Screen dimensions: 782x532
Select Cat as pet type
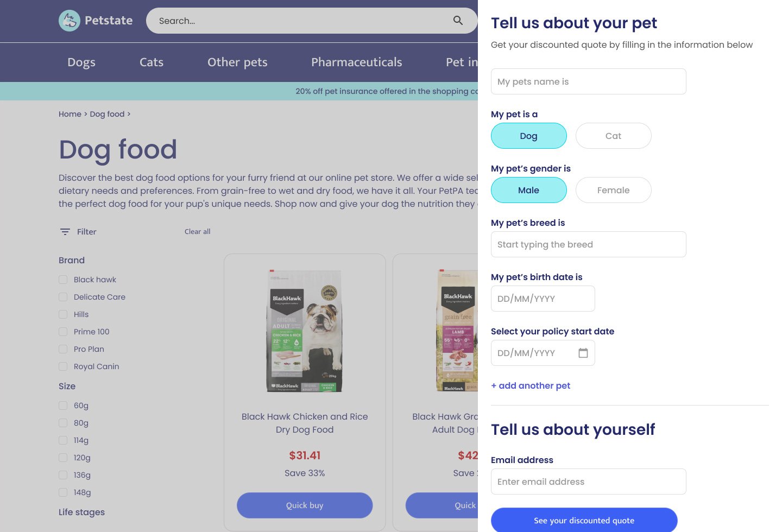coord(613,136)
